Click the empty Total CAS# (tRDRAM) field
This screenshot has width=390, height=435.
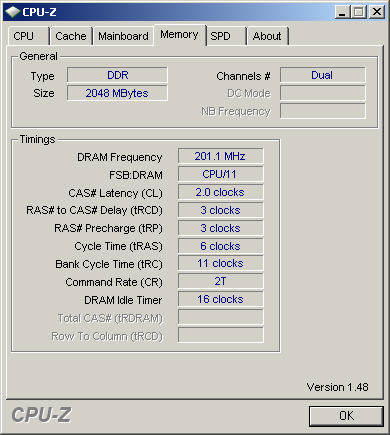[220, 317]
